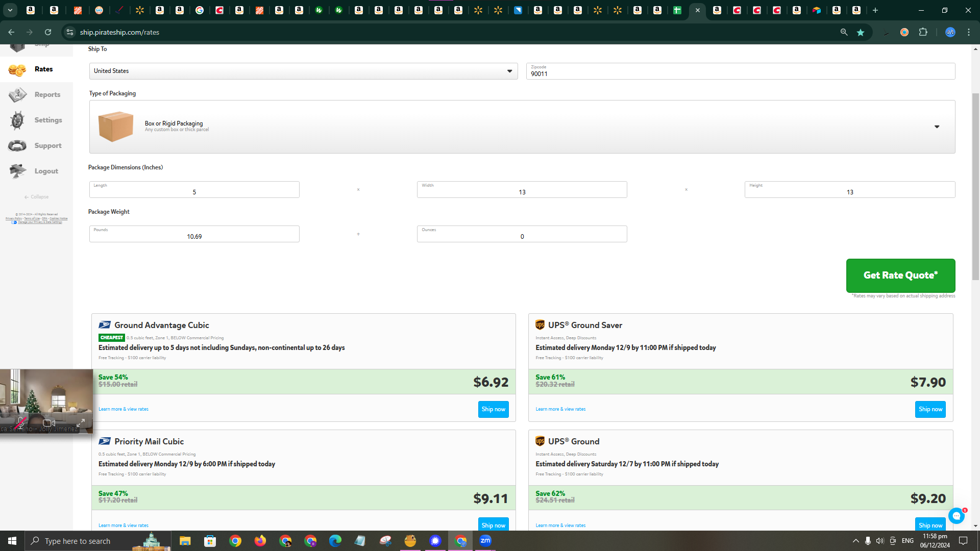Show hidden system tray icons
Screen dimensions: 980x551
(855, 541)
